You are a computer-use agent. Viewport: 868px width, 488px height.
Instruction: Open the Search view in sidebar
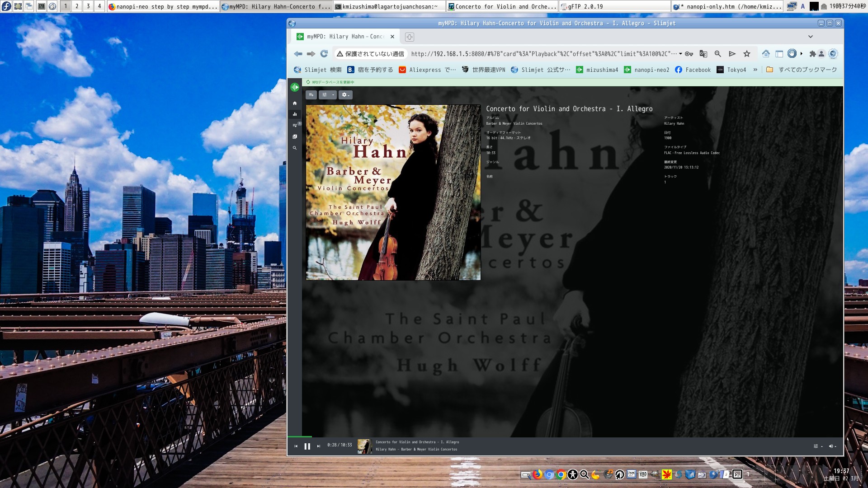click(295, 148)
